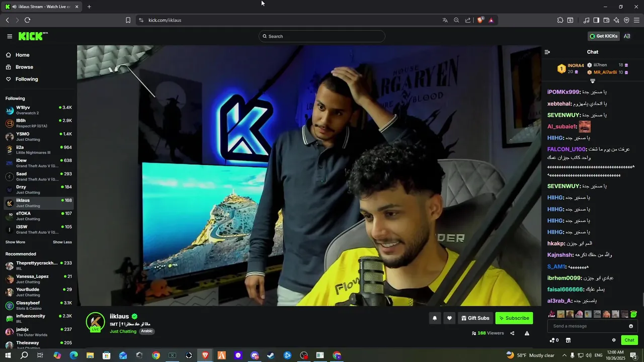Click Show Less in Following list
This screenshot has width=644, height=362.
[62, 242]
